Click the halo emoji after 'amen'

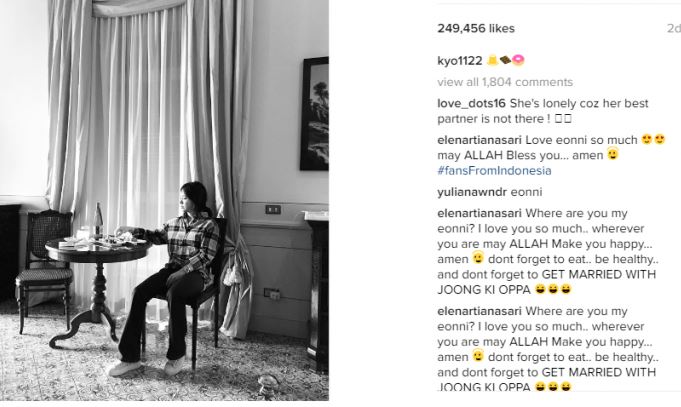click(612, 154)
